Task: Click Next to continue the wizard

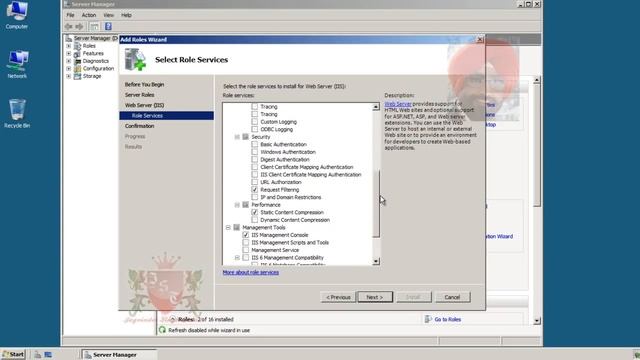Action: 375,297
